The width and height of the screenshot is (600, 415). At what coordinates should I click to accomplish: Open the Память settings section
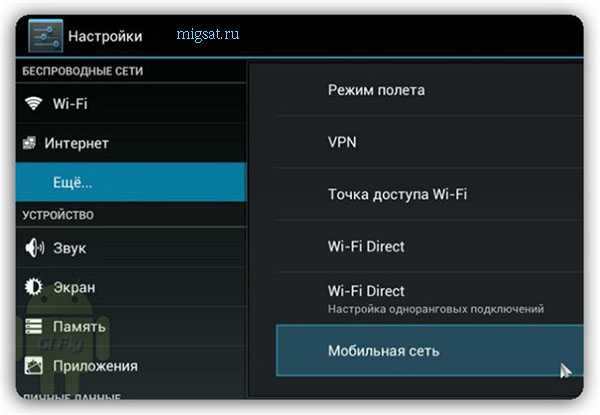[x=131, y=326]
